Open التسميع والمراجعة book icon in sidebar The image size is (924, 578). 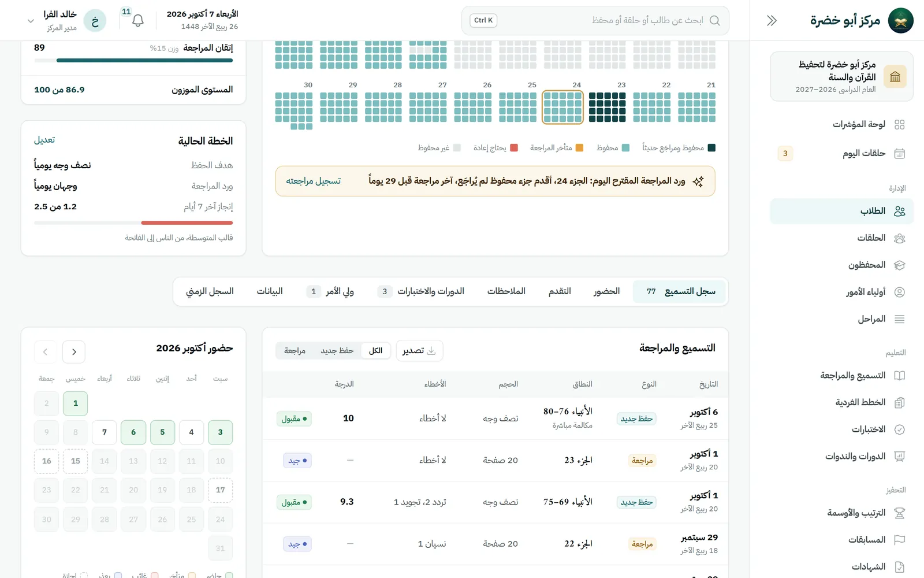(899, 376)
